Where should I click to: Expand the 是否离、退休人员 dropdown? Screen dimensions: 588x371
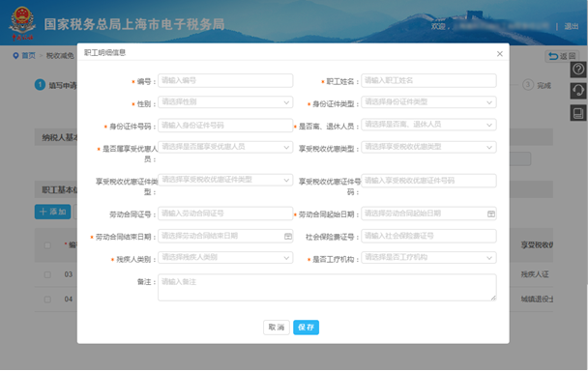click(x=428, y=125)
